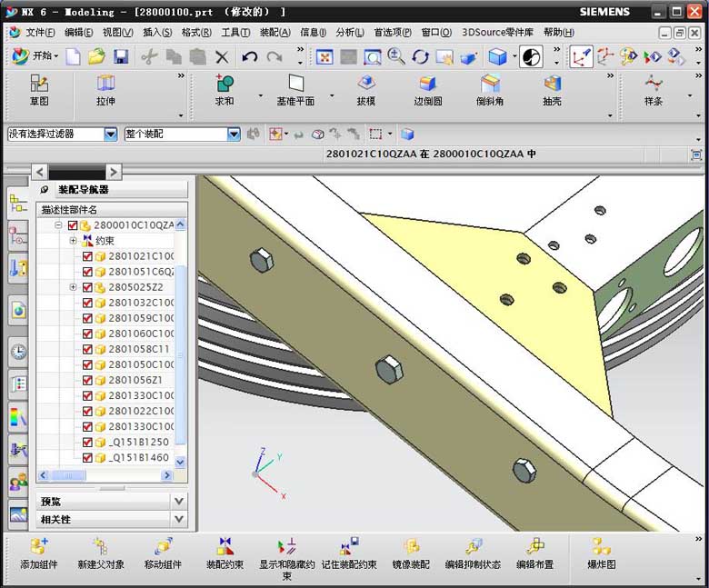The width and height of the screenshot is (709, 588).
Task: Toggle checkbox for component _Q151B1250
Action: (x=87, y=442)
